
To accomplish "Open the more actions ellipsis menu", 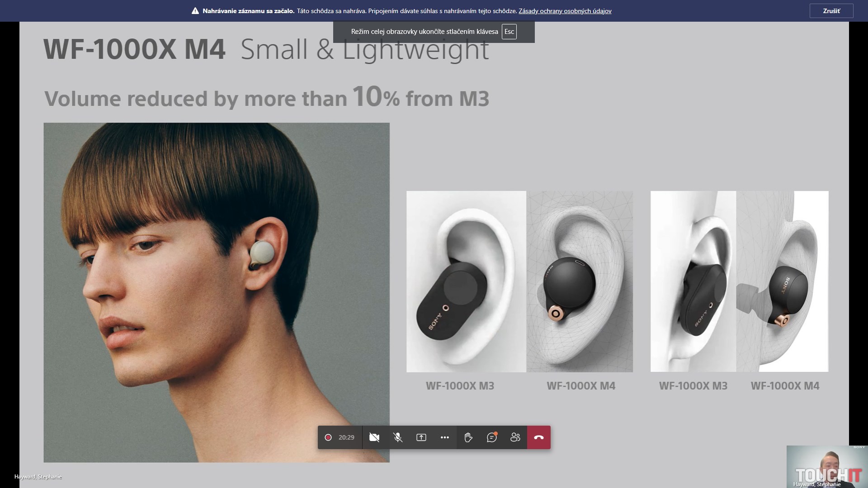I will coord(445,437).
